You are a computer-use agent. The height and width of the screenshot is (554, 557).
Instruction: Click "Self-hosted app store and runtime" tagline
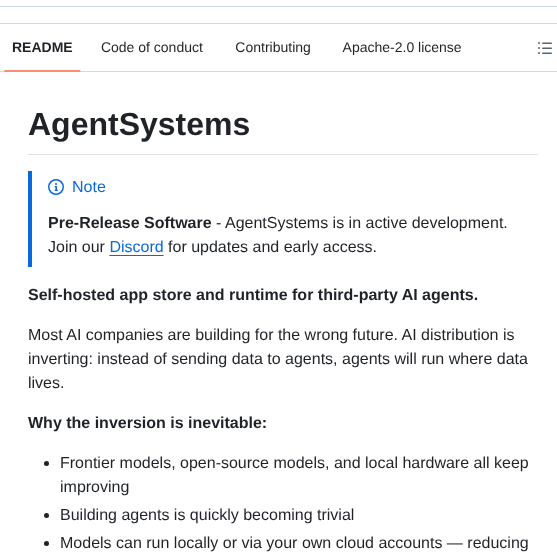[x=253, y=295]
